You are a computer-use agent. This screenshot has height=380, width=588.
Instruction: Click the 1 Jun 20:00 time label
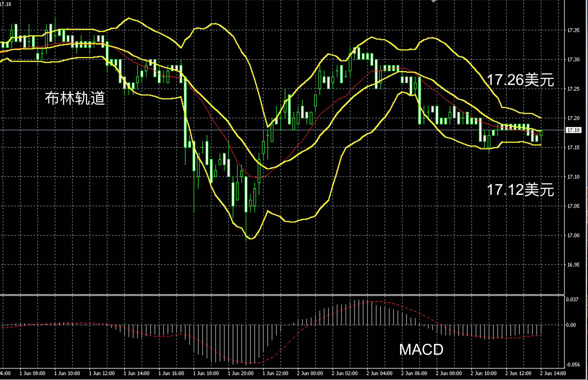241,373
